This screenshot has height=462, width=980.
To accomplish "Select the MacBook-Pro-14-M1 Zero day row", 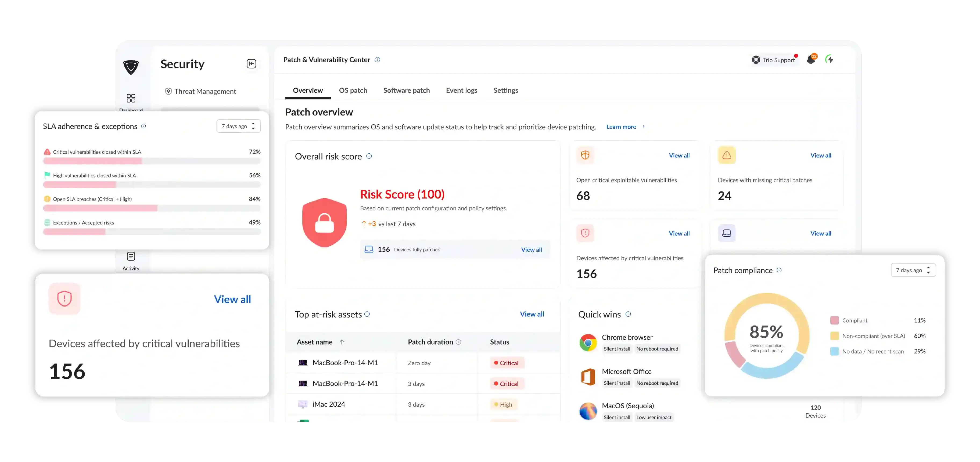I will point(423,363).
